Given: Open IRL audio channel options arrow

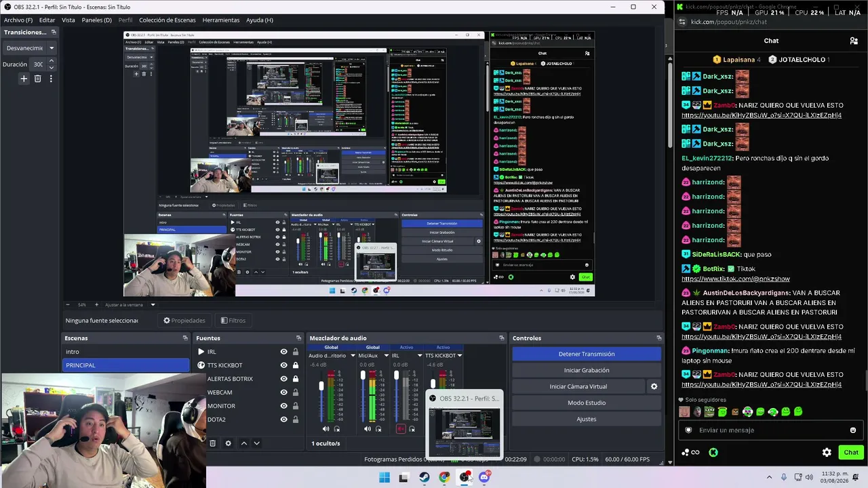Looking at the screenshot, I should [420, 356].
